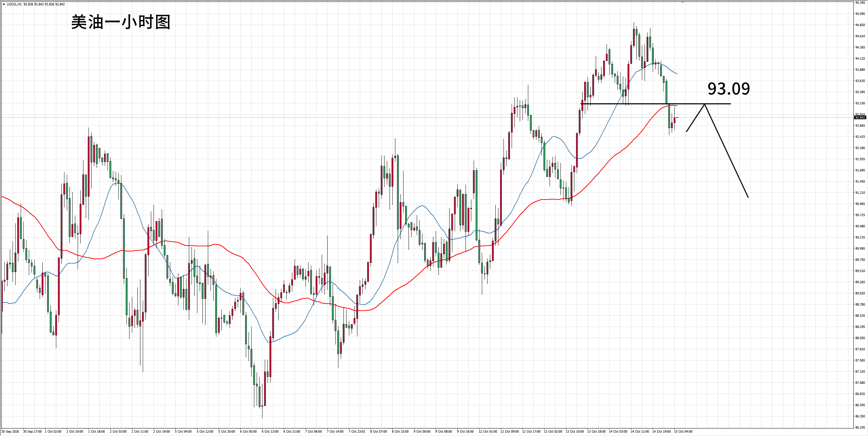Select the '93.09' text annotation
Viewport: 868px width, 436px height.
[729, 88]
